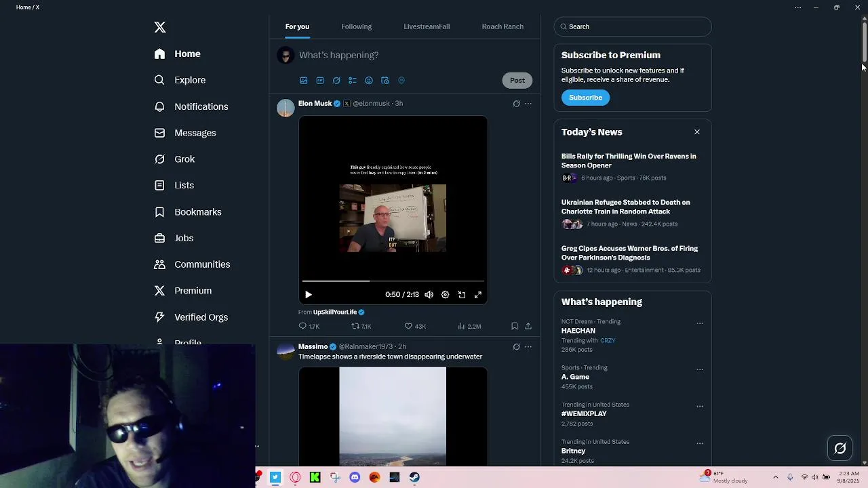Screen dimensions: 868x488
Task: Toggle picture-in-picture on video
Action: 462,295
